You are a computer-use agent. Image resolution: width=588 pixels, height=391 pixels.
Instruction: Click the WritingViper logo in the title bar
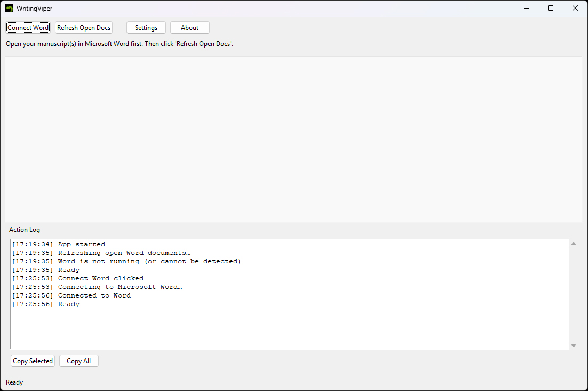point(9,8)
